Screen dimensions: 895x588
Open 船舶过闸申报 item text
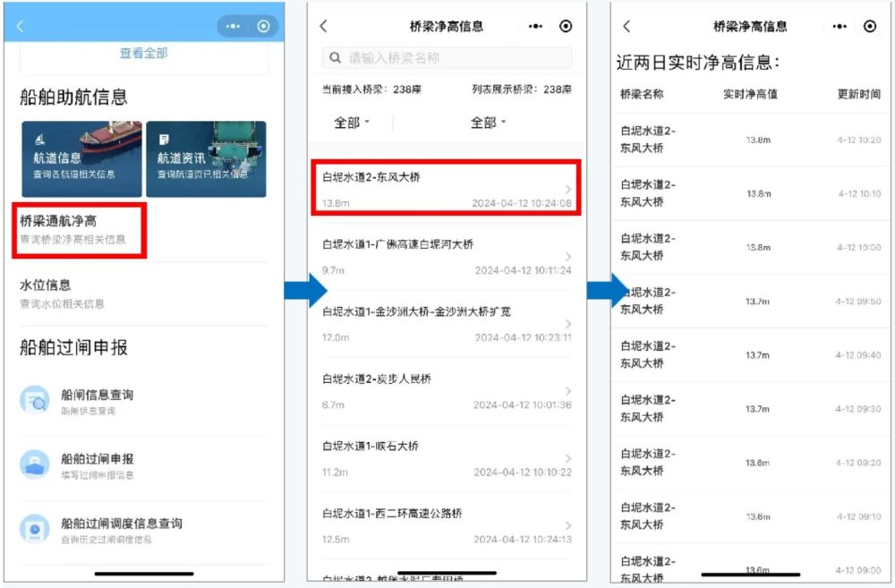(97, 459)
